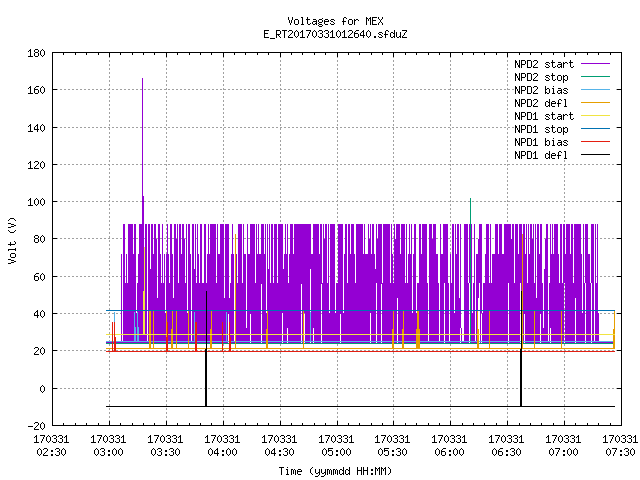This screenshot has width=640, height=480.
Task: Click the 180 tick on voltage axis
Action: (x=36, y=53)
